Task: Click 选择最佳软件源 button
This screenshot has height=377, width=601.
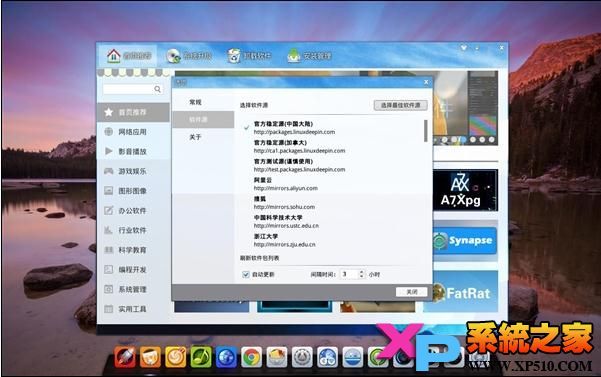Action: click(401, 105)
